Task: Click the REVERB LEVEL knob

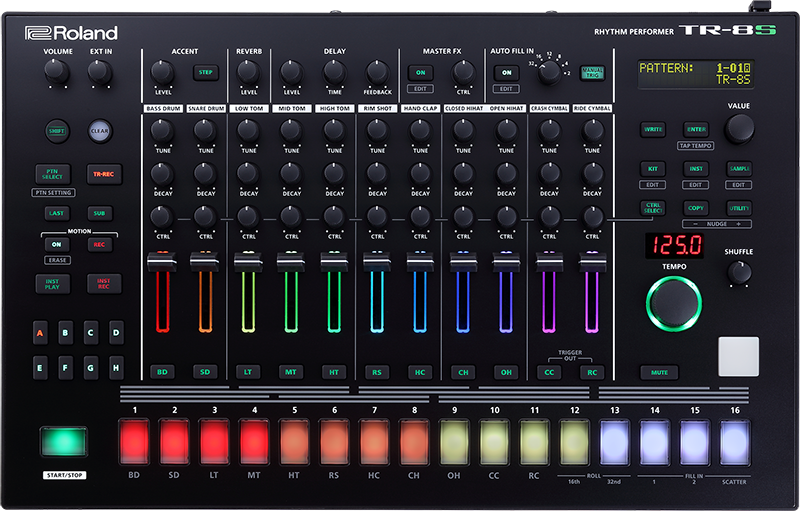Action: pos(248,72)
